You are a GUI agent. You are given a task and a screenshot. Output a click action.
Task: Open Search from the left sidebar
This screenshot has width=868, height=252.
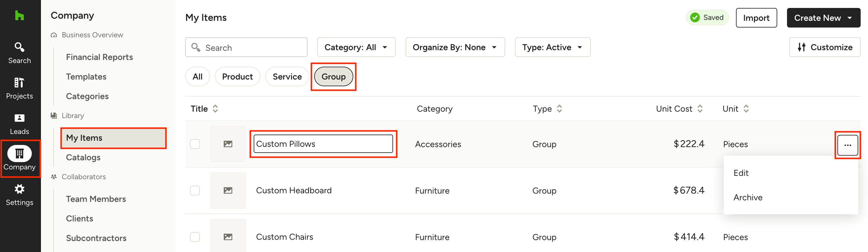(20, 53)
